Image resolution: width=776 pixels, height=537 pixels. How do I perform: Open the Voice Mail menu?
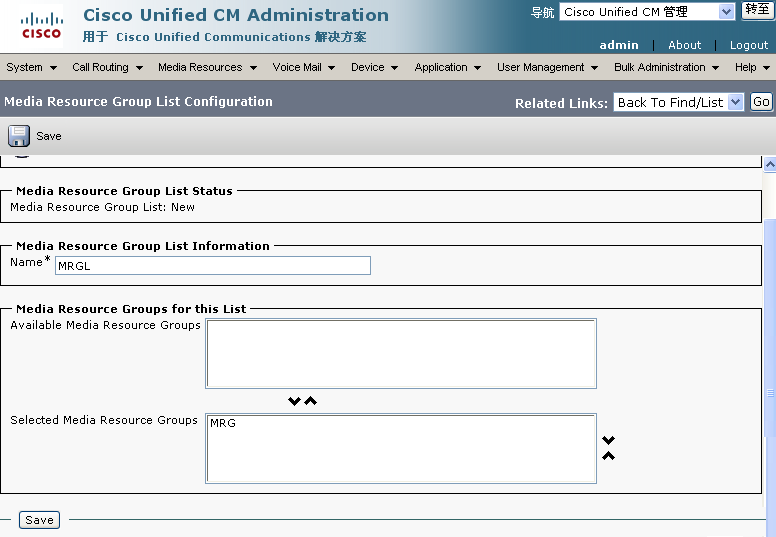303,67
